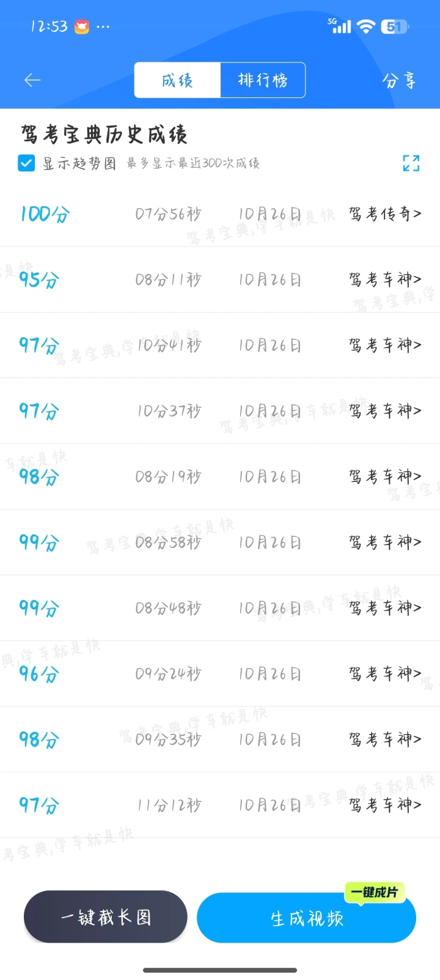The height and width of the screenshot is (980, 440).
Task: Tap the orange notification app icon
Action: tap(81, 26)
